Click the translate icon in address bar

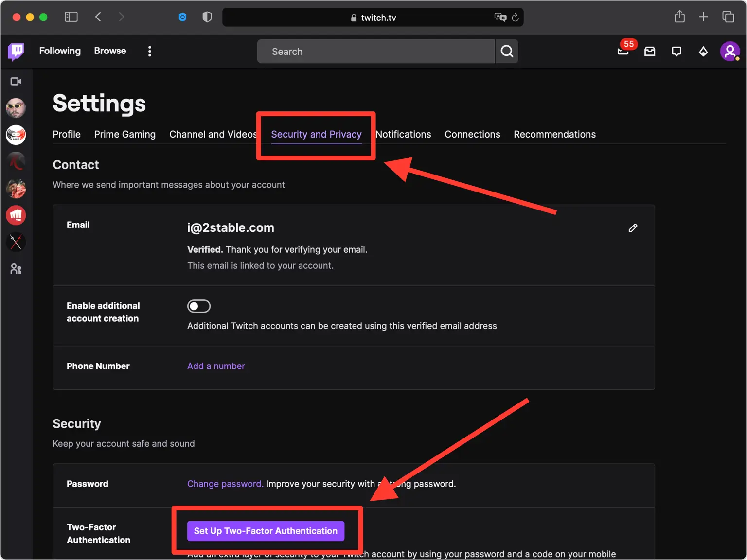500,17
